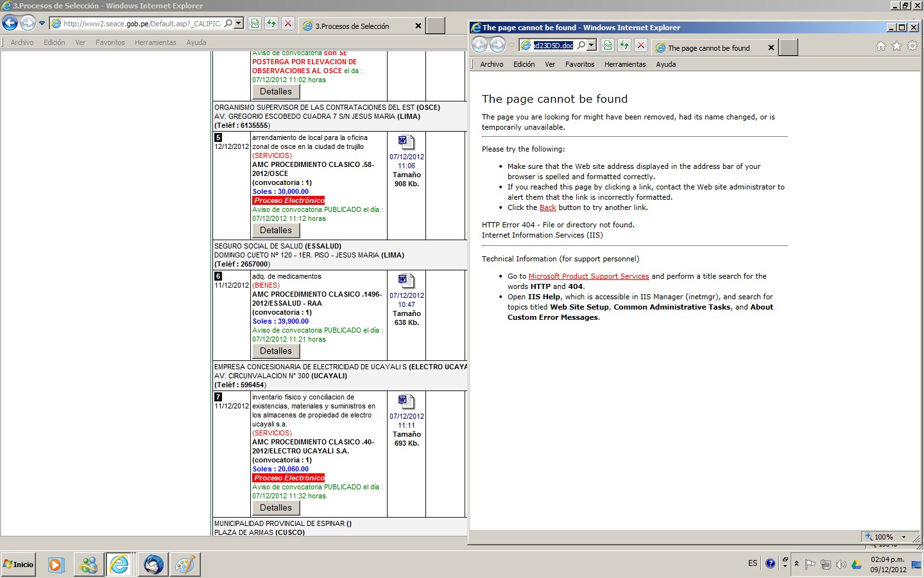Click the address field ending in .doc
Viewport: 924px width, 578px height.
[553, 46]
